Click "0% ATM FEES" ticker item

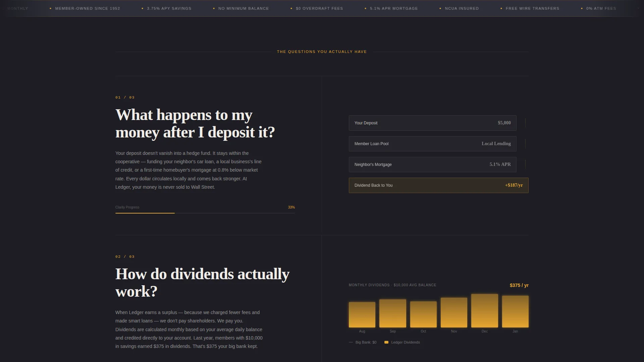point(601,8)
